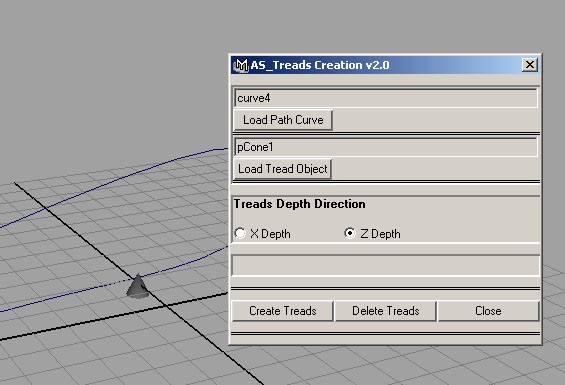
Task: Click the AS_Treads Creation v2.0 title text
Action: pos(320,65)
